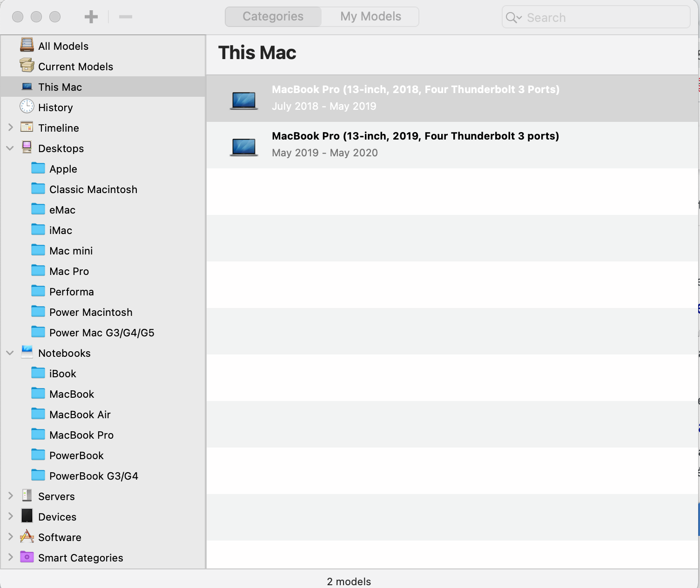The image size is (700, 588).
Task: Select the Categories tab
Action: (x=273, y=17)
